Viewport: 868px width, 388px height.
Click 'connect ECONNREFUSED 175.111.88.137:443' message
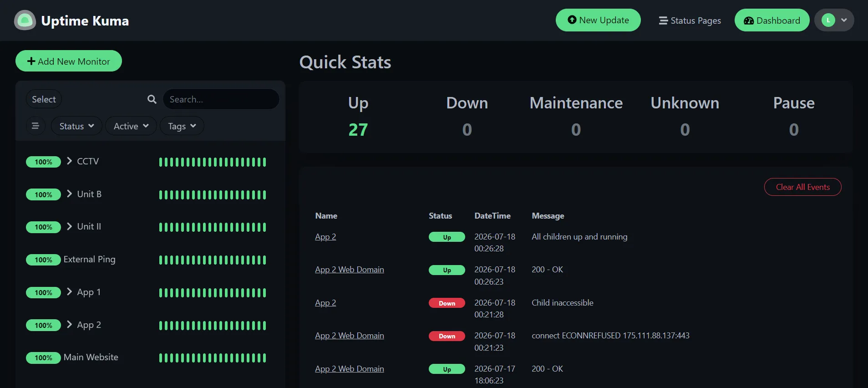click(x=610, y=336)
